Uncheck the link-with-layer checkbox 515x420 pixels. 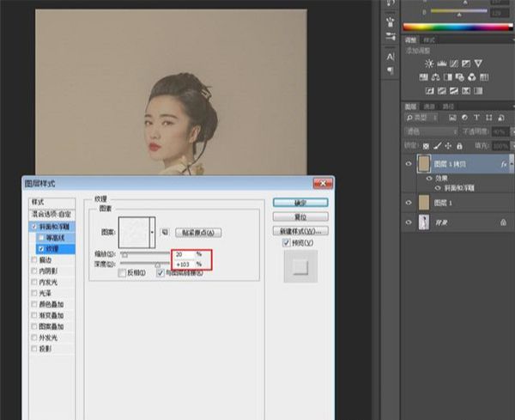tap(161, 273)
